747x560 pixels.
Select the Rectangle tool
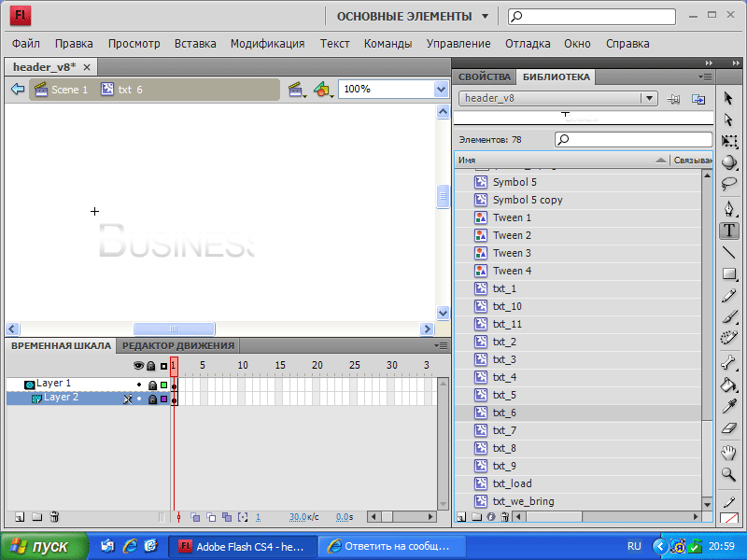(728, 273)
